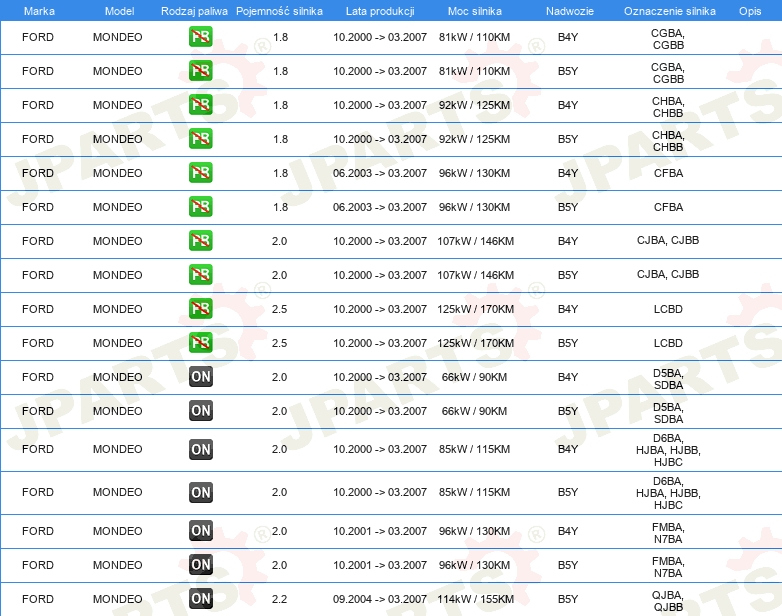This screenshot has height=616, width=782.
Task: Click petrol fuel icon in 107kW B5Y row
Action: pyautogui.click(x=200, y=274)
